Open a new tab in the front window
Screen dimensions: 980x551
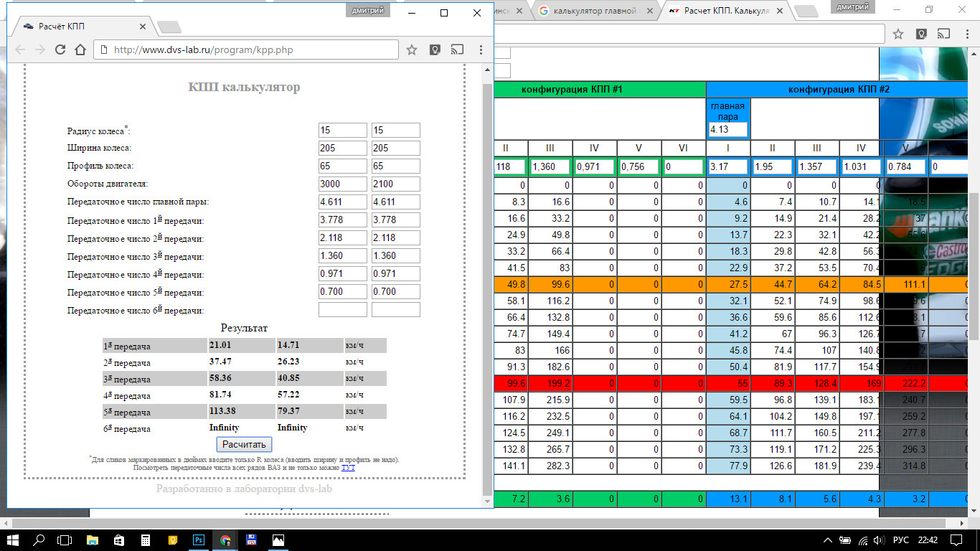[169, 27]
